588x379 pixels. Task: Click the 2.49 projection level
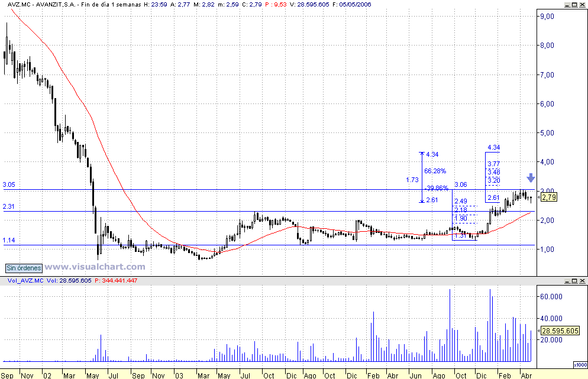point(461,201)
